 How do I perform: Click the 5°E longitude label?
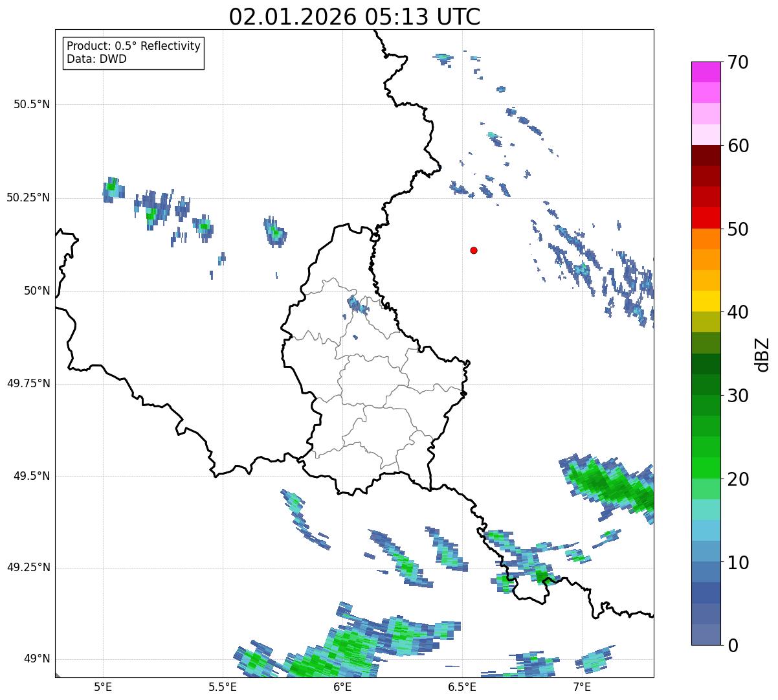103,686
